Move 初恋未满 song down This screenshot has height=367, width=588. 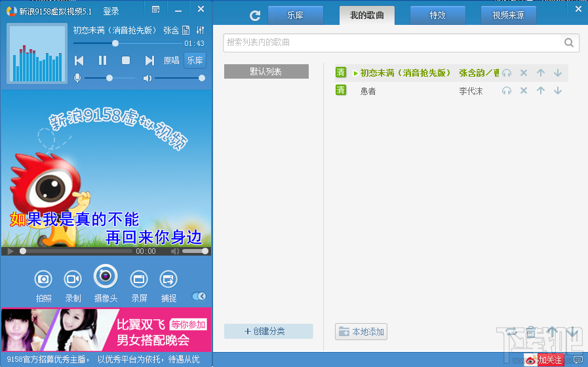click(x=558, y=73)
